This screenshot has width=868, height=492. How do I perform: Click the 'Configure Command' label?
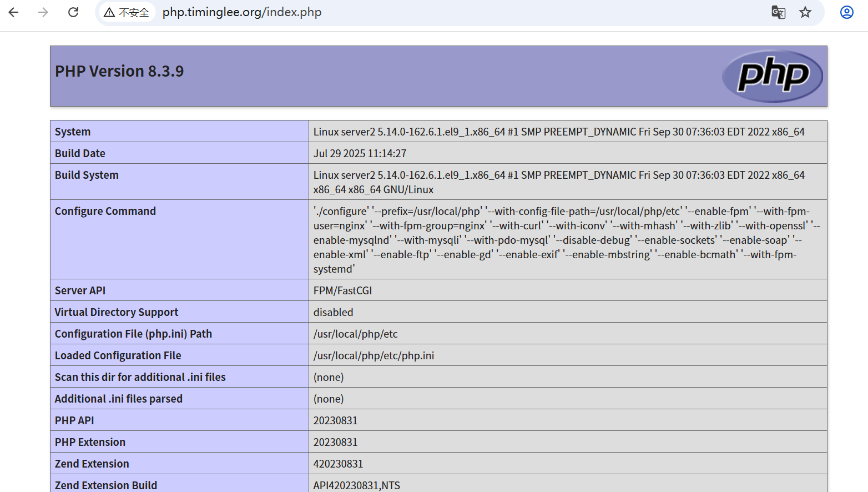click(105, 211)
